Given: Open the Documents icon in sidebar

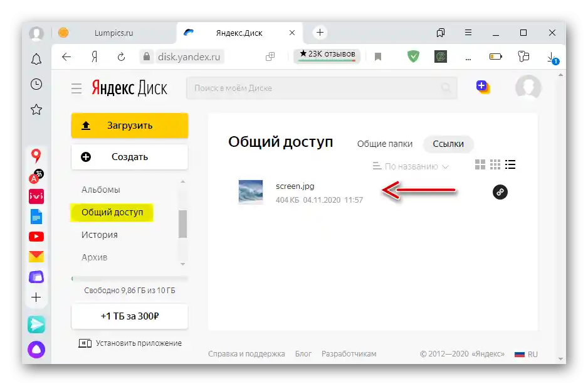Looking at the screenshot, I should coord(36,217).
